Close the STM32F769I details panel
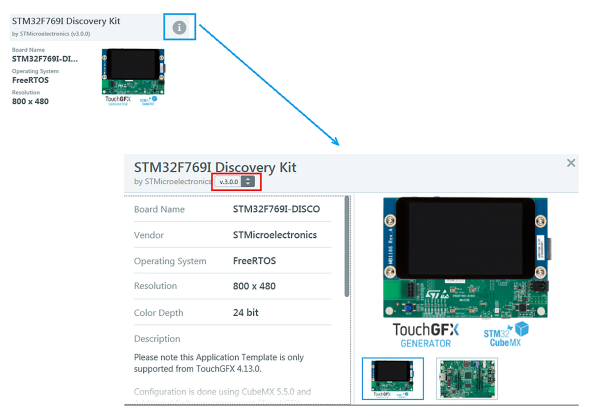This screenshot has width=600, height=419. click(571, 163)
